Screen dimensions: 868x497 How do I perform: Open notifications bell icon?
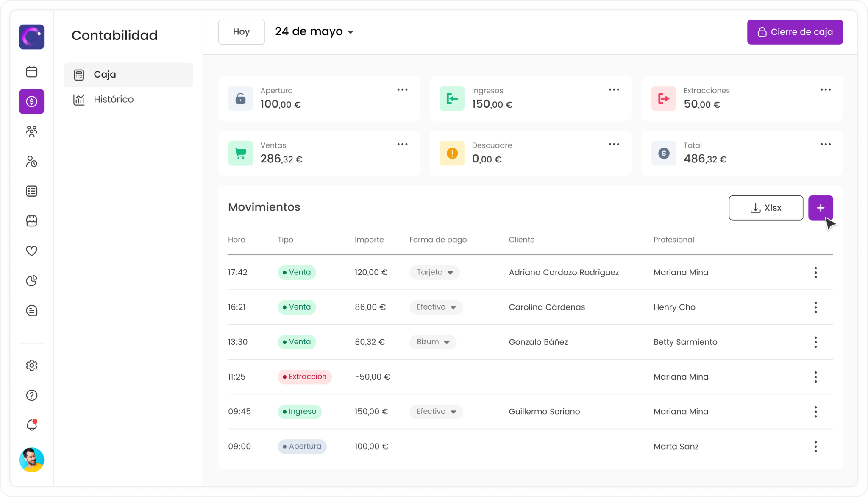(x=32, y=425)
